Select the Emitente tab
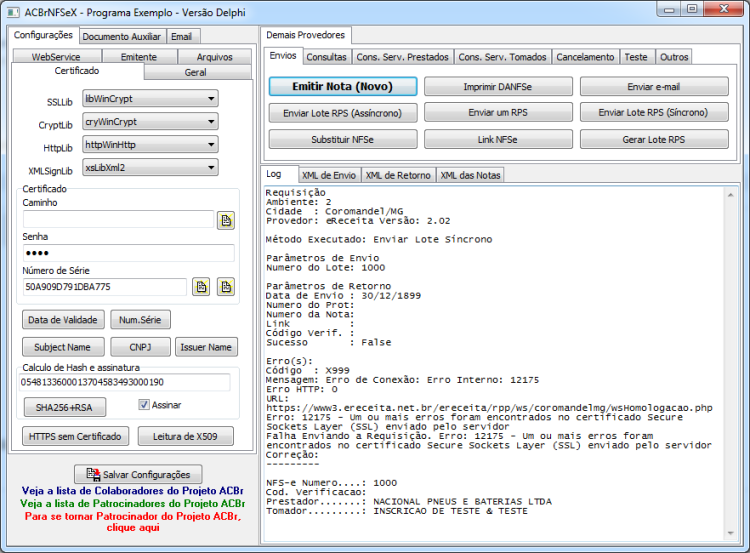This screenshot has height=553, width=750. (139, 57)
